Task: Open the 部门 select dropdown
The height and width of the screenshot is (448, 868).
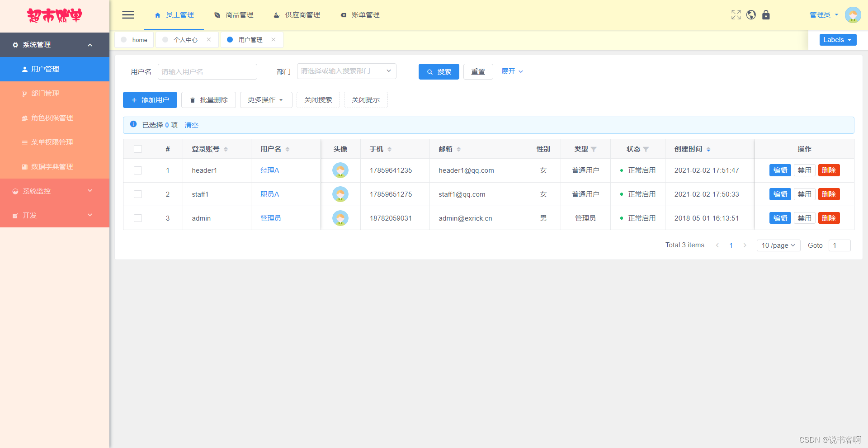Action: [346, 71]
